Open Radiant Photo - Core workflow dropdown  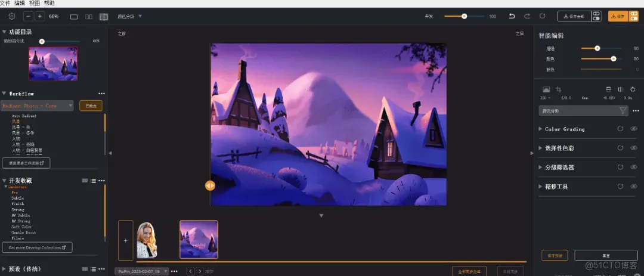(37, 106)
